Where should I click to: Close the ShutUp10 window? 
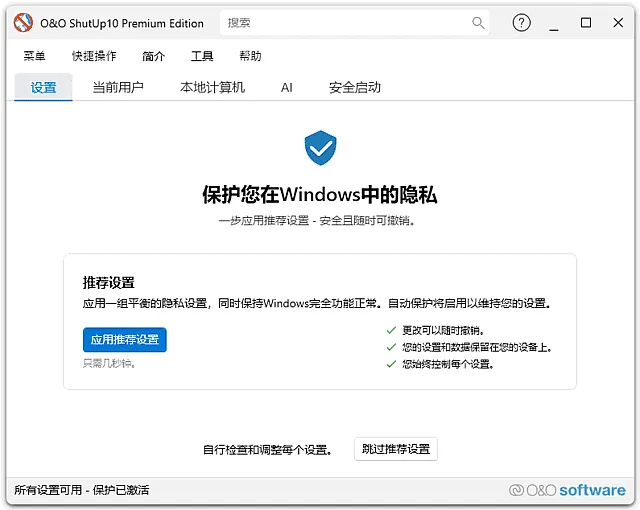click(x=618, y=23)
